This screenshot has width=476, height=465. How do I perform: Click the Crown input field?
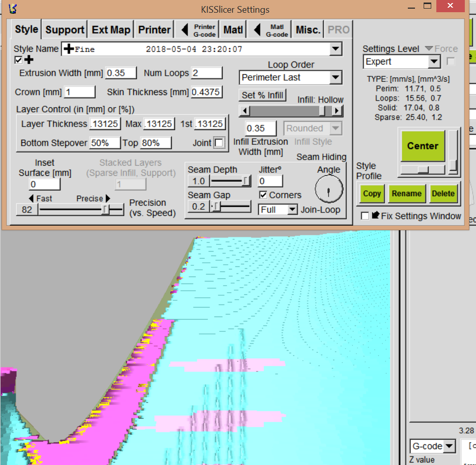79,92
